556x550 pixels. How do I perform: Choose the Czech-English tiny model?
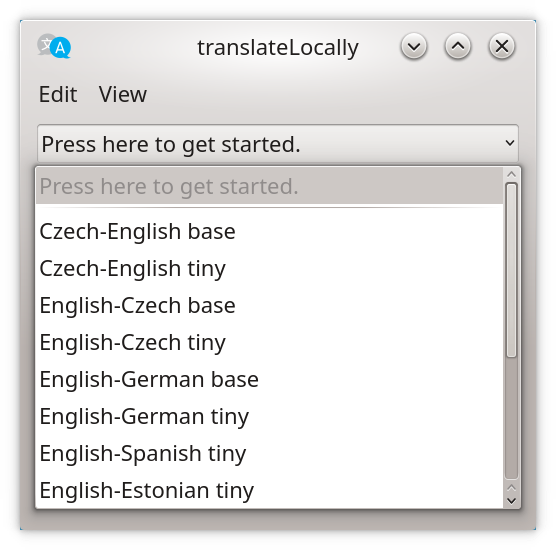[269, 268]
